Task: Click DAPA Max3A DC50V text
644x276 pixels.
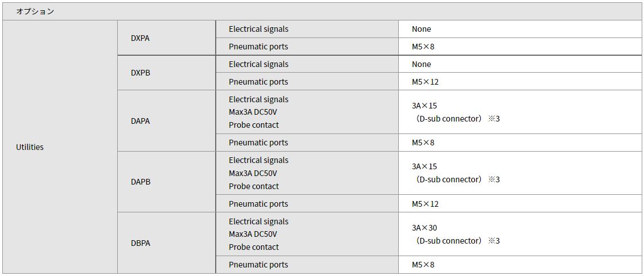Action: point(253,112)
